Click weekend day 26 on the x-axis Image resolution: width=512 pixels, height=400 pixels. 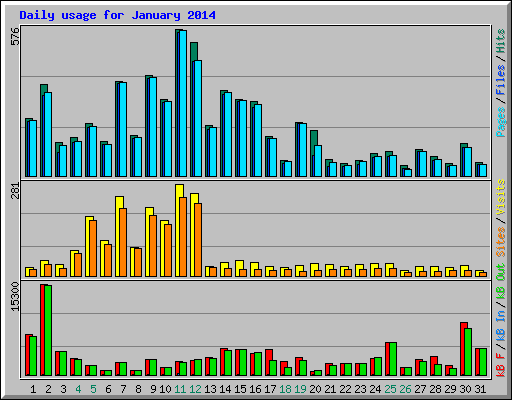click(x=405, y=389)
